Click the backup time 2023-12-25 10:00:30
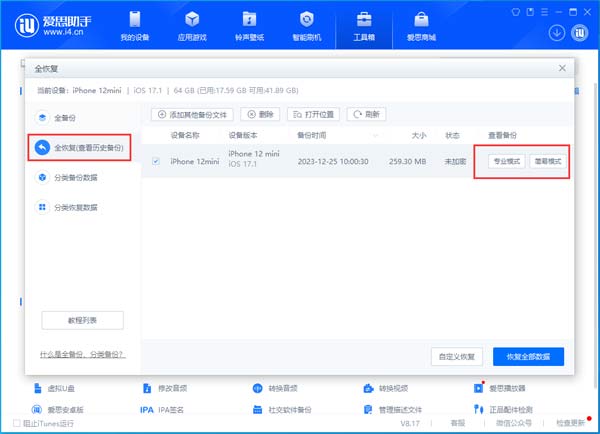The height and width of the screenshot is (434, 600). (x=333, y=162)
